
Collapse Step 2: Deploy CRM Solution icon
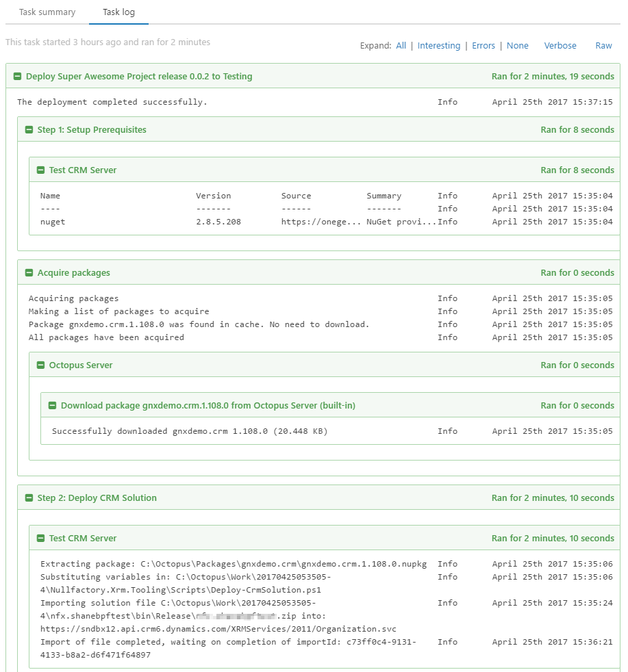pos(29,498)
